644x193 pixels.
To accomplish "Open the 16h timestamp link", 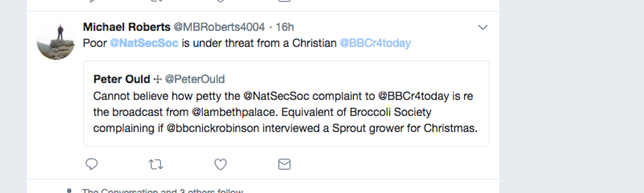I will pyautogui.click(x=285, y=27).
